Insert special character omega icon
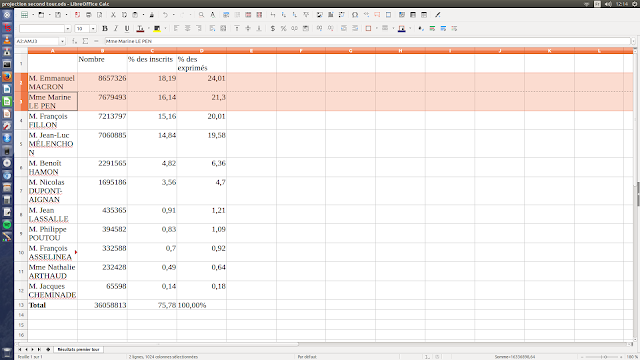The image size is (640, 360). click(x=355, y=15)
